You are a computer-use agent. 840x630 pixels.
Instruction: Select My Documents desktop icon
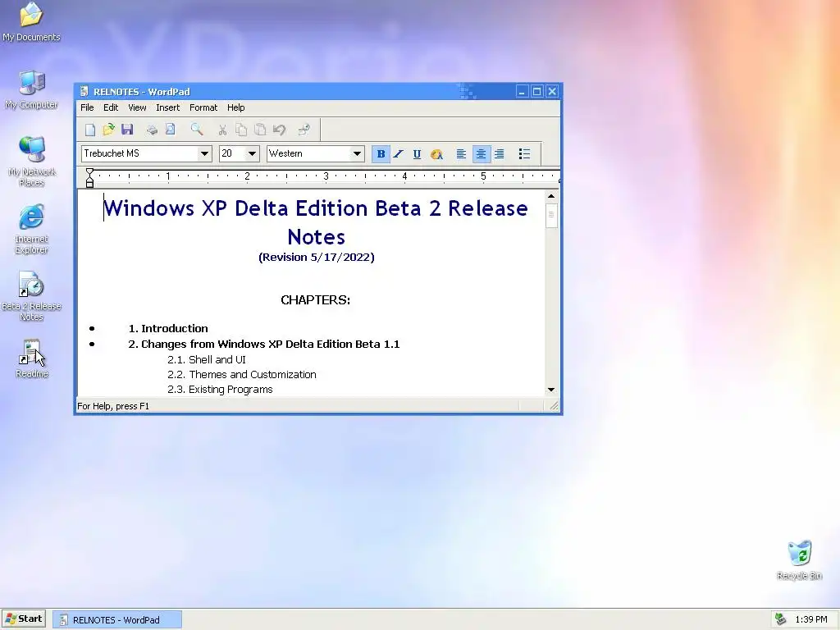coord(31,22)
